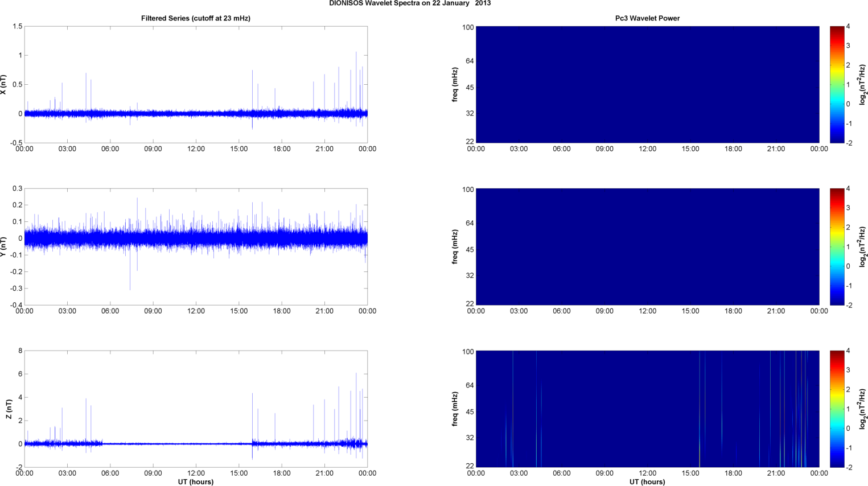Click the UT (hours) label under bottom spectrogram
This screenshot has width=868, height=486.
pos(647,482)
